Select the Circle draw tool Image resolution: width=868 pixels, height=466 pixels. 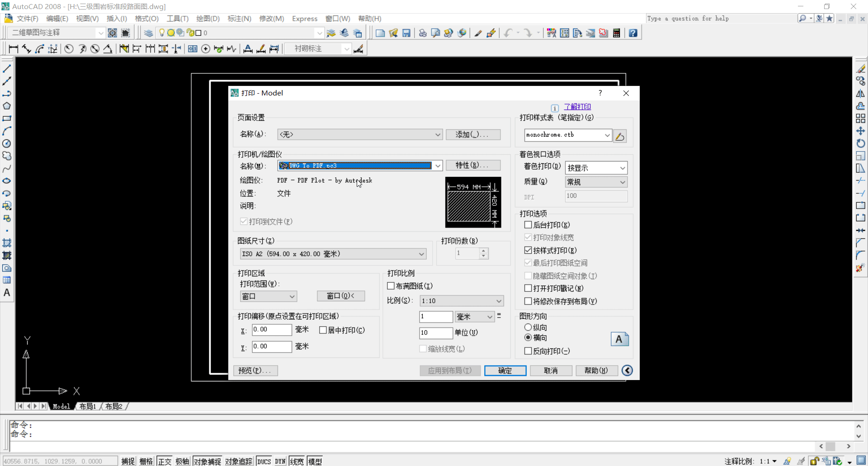click(x=7, y=143)
